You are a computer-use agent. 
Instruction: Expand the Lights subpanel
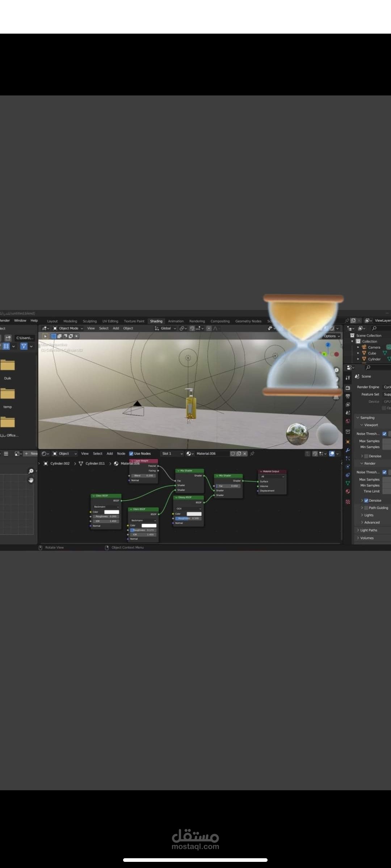click(367, 515)
